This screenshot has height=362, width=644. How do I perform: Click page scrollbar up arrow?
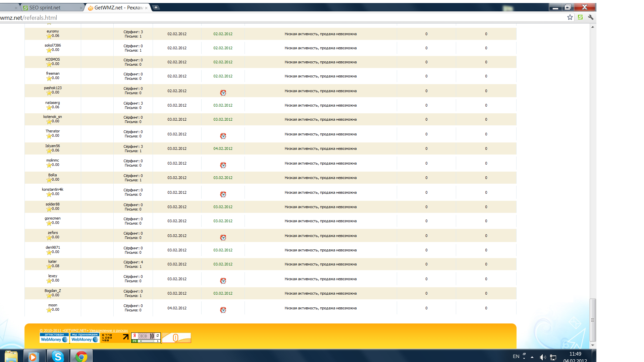point(593,26)
